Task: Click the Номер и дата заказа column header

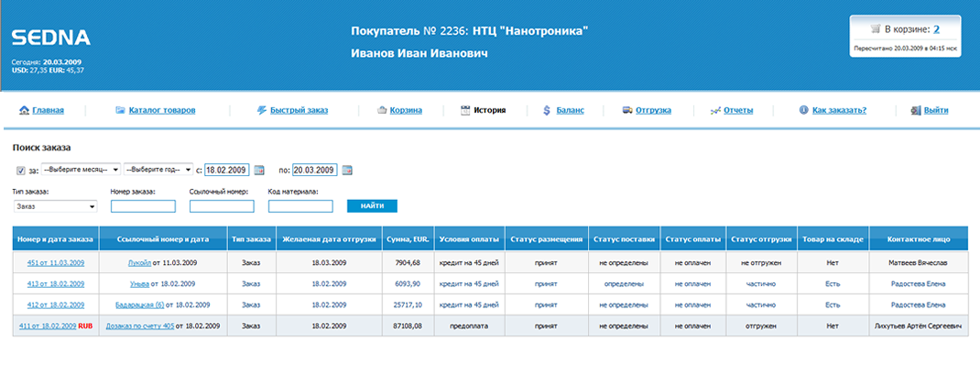Action: (x=55, y=239)
